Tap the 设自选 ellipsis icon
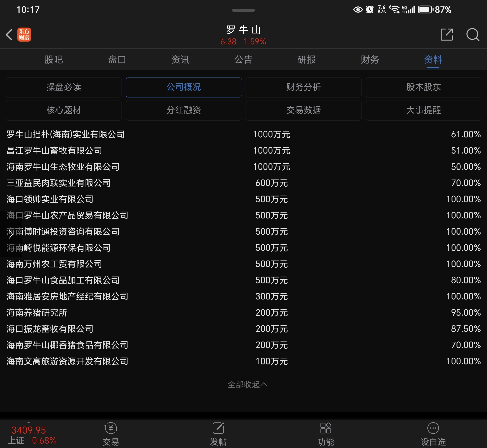Viewport: 487px width, 448px height. pos(433,428)
